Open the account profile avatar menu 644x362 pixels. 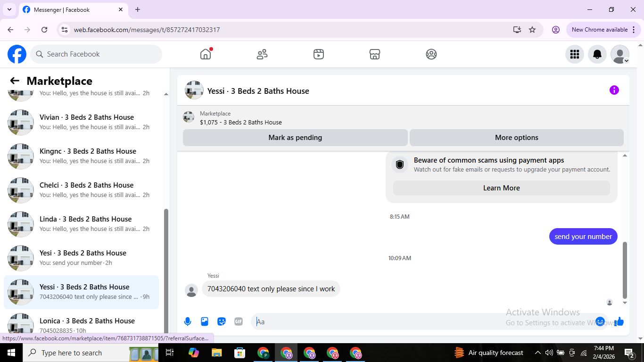[x=620, y=54]
